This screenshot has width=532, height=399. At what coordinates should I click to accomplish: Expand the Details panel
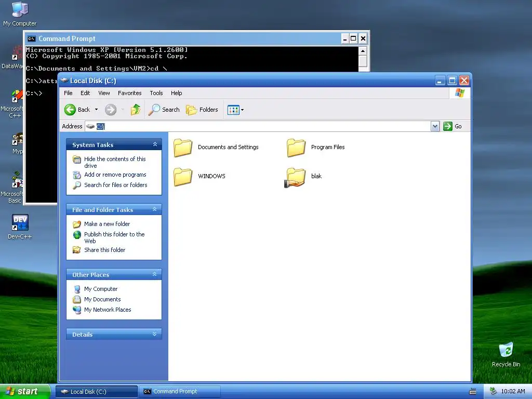click(x=155, y=334)
